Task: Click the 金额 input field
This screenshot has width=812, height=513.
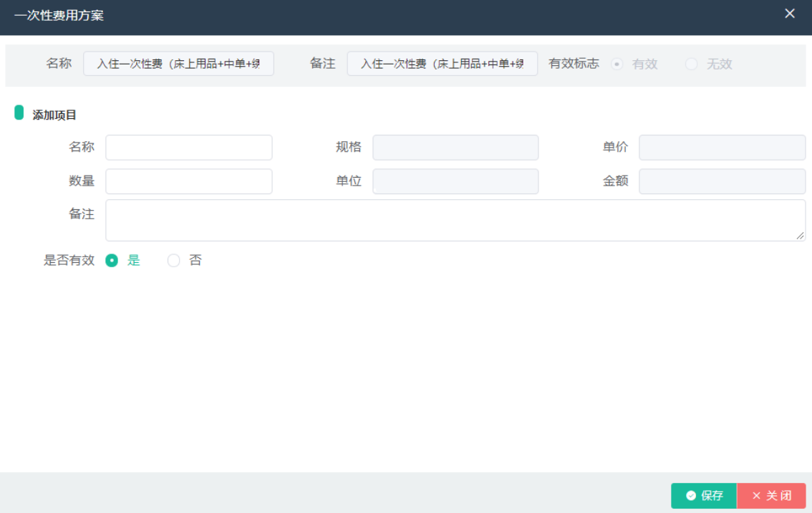Action: tap(722, 181)
